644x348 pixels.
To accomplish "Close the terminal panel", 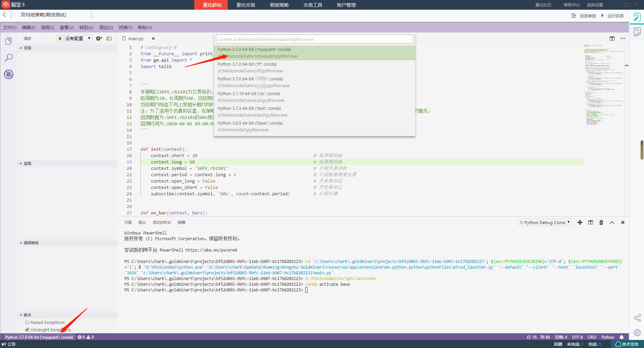I will tap(623, 222).
